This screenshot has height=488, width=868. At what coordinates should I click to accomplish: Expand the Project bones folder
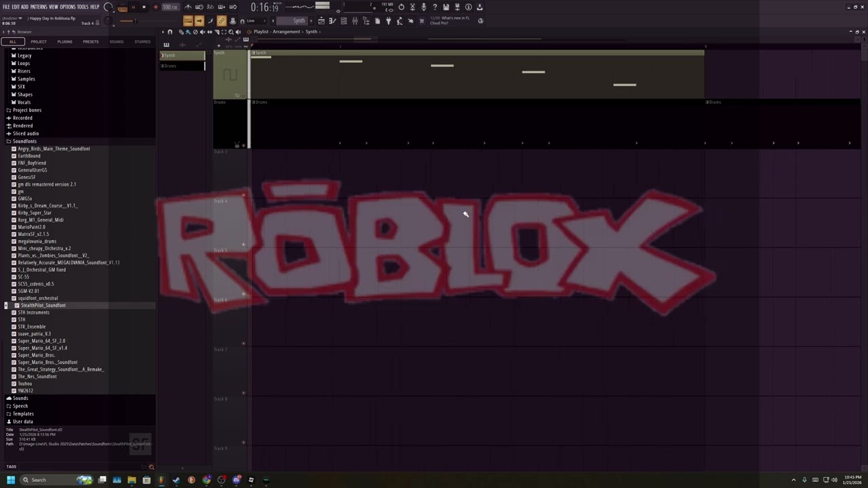click(x=27, y=110)
